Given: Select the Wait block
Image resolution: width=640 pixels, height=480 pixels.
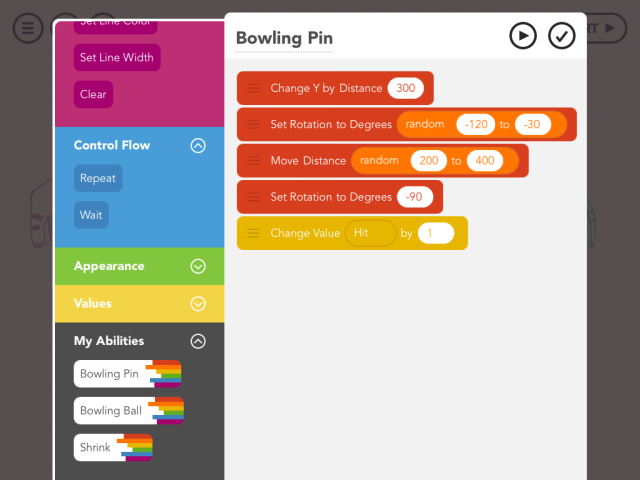Looking at the screenshot, I should (x=91, y=215).
